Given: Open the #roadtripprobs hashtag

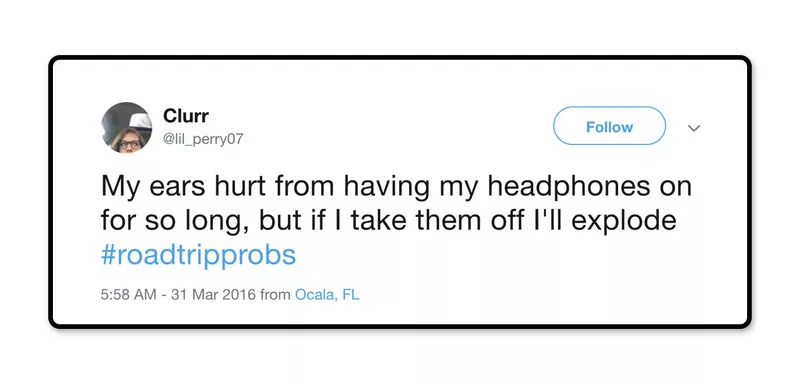Looking at the screenshot, I should pos(198,255).
